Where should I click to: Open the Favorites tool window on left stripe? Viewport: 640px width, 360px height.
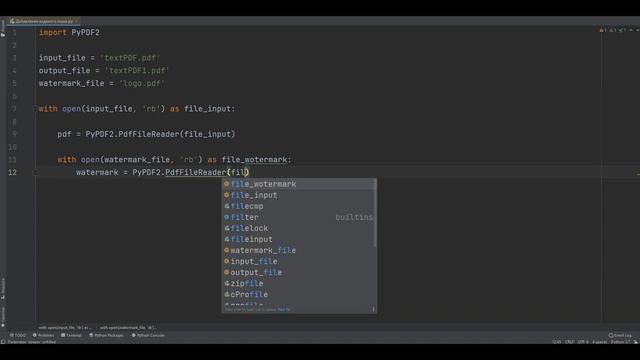point(3,317)
